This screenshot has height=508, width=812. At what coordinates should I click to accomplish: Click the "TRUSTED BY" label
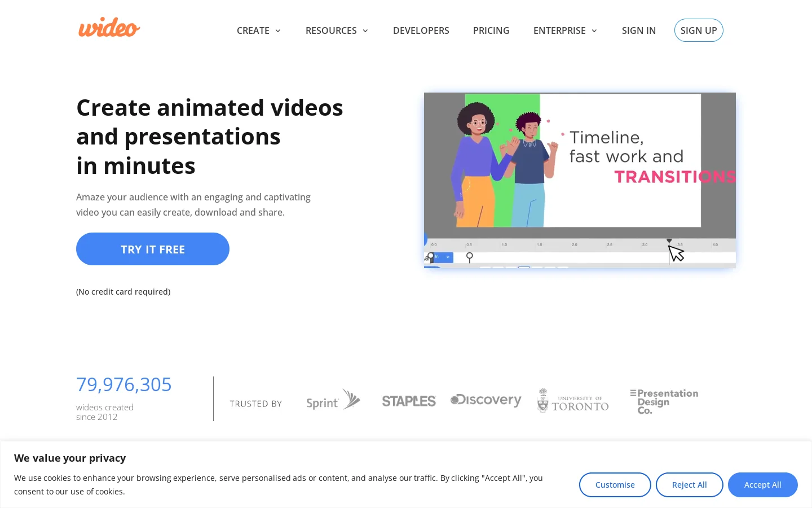[x=255, y=404]
